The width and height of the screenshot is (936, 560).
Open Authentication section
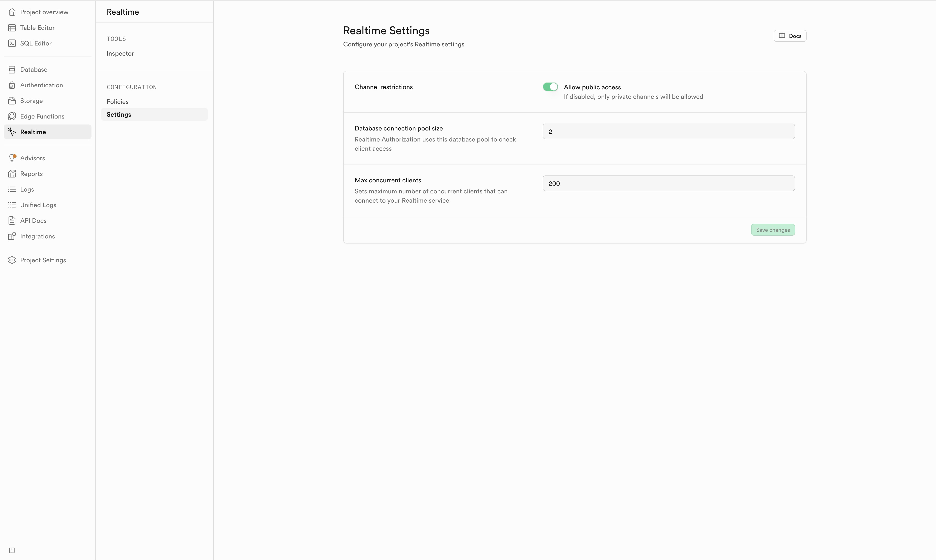click(48, 85)
